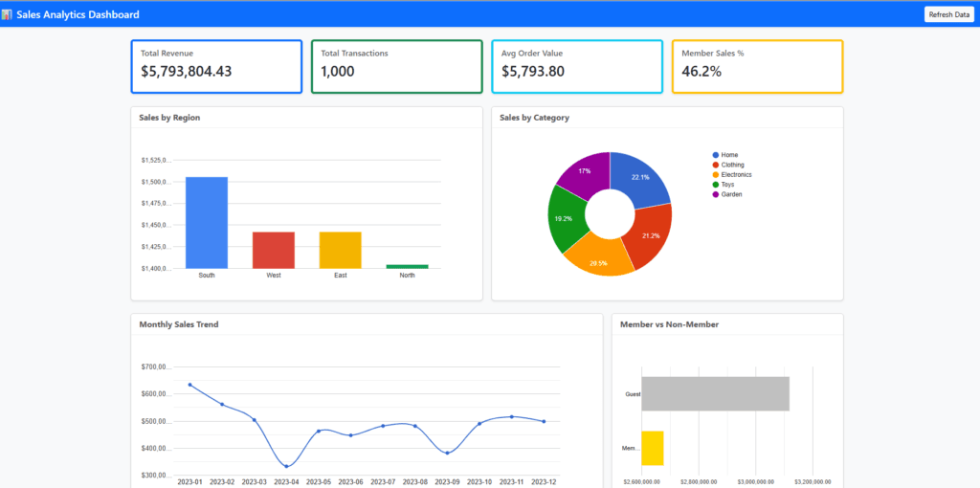Click the yellow Member bar

click(652, 448)
